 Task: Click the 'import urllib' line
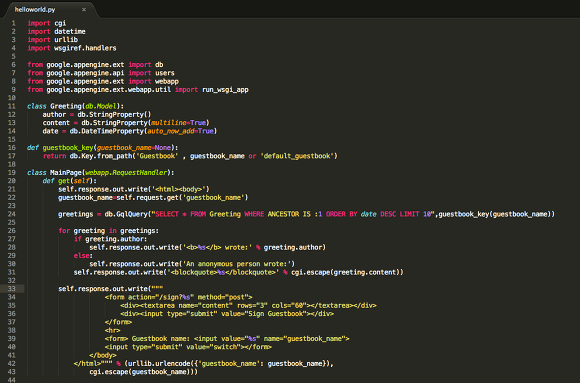53,40
